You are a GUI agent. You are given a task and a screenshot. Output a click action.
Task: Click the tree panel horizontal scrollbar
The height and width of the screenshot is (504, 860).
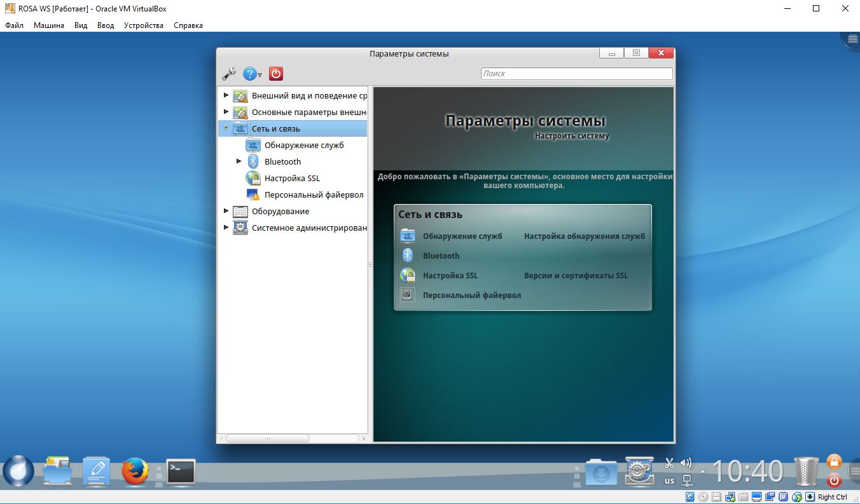click(x=268, y=439)
